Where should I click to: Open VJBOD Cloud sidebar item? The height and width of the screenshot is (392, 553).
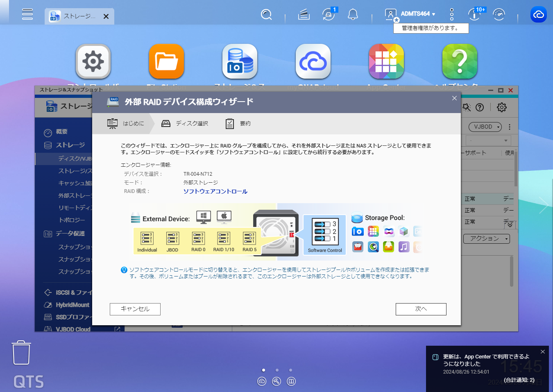point(73,329)
